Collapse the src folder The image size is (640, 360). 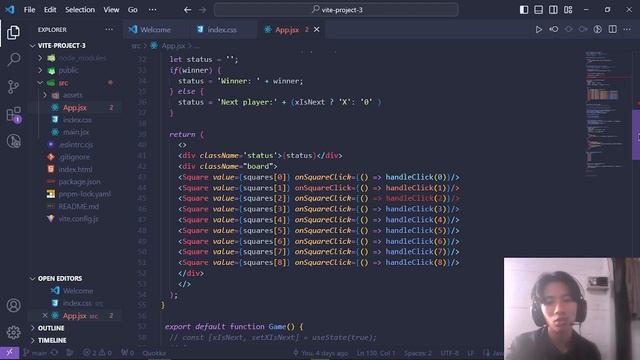pyautogui.click(x=40, y=83)
